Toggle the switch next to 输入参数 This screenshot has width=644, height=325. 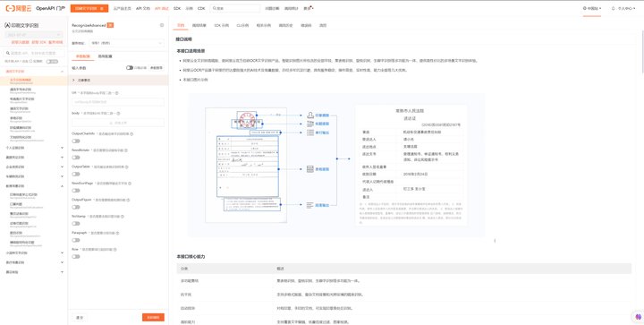(x=130, y=68)
